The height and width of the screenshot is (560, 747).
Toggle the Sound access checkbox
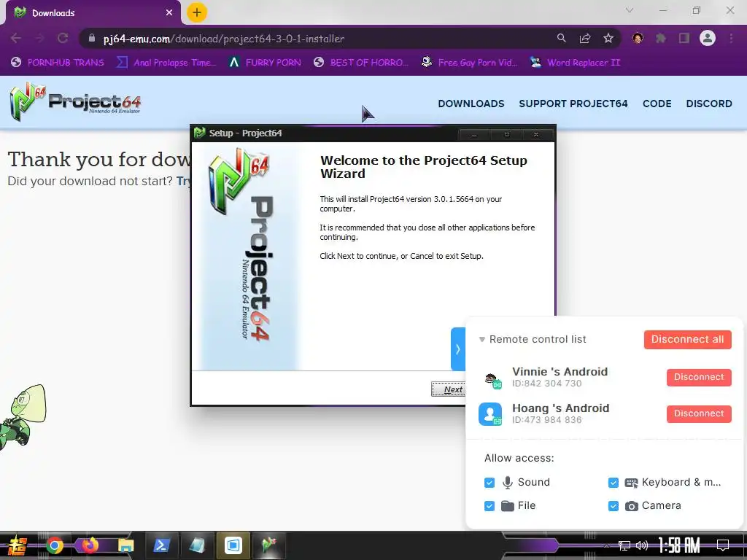point(489,483)
